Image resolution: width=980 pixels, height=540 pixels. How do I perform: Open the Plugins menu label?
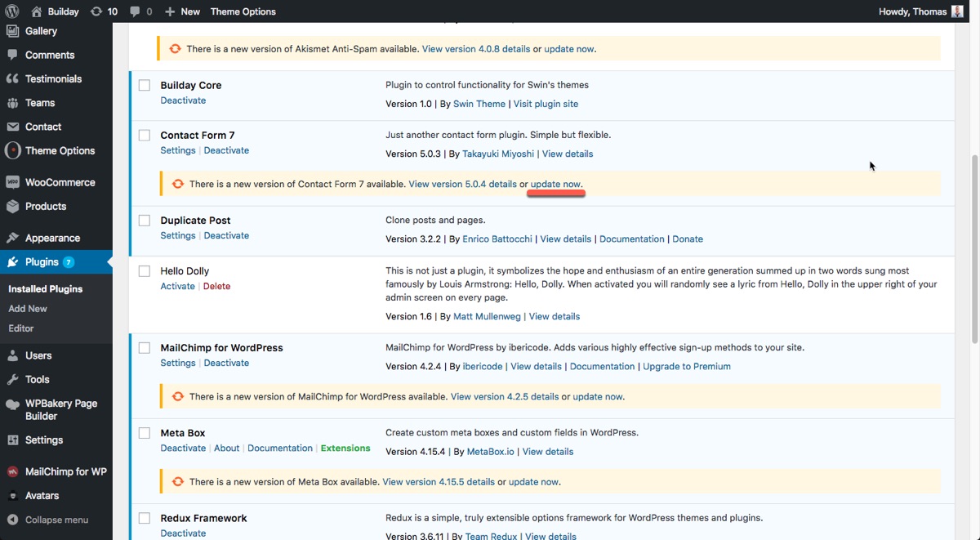[x=42, y=262]
